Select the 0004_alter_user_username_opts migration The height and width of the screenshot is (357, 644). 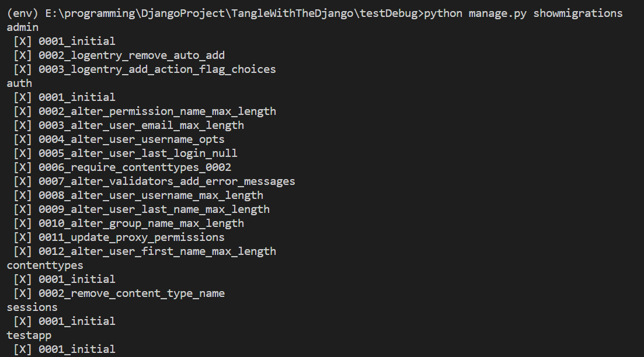pyautogui.click(x=131, y=139)
